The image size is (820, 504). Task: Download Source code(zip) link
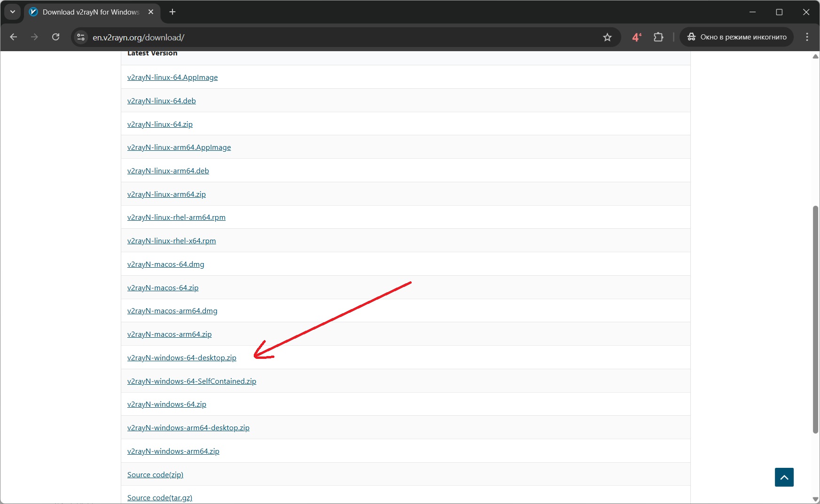coord(155,475)
